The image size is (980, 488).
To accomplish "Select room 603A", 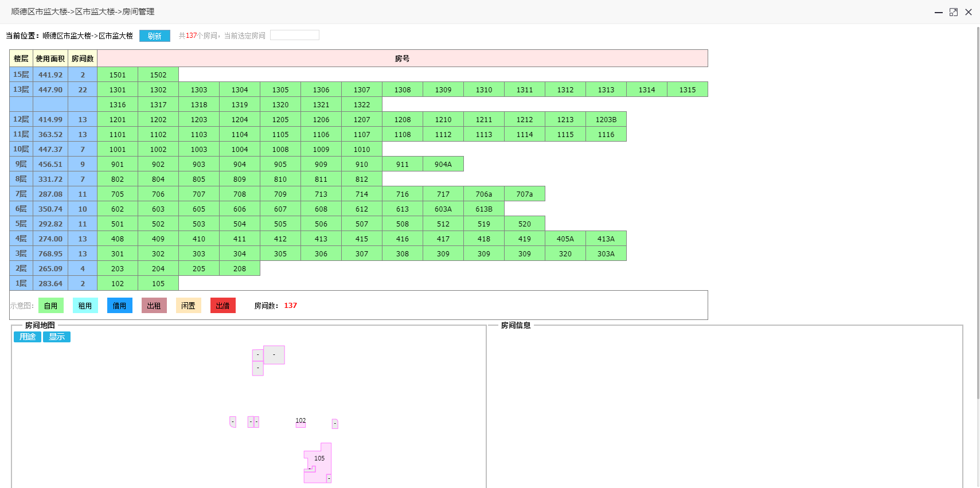I will click(x=443, y=209).
